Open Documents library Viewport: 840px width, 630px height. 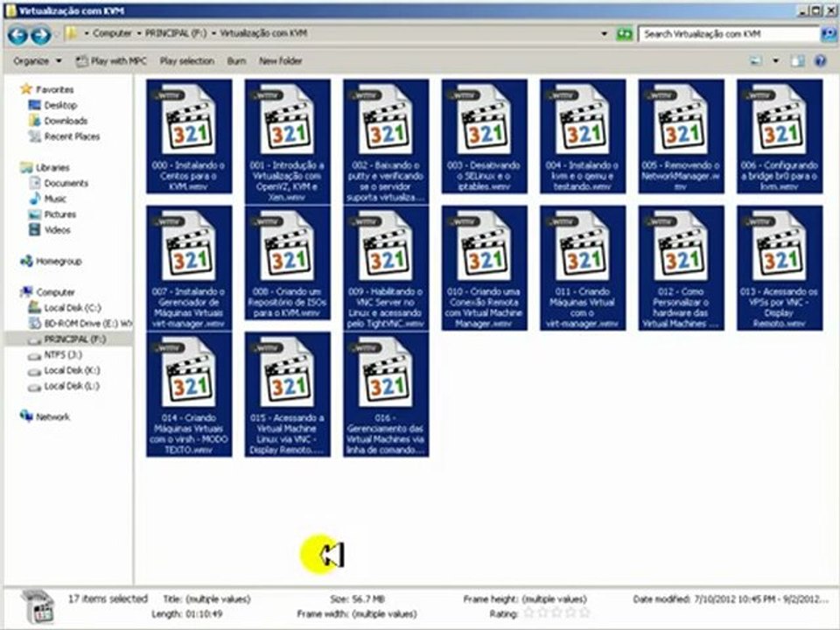(x=66, y=183)
